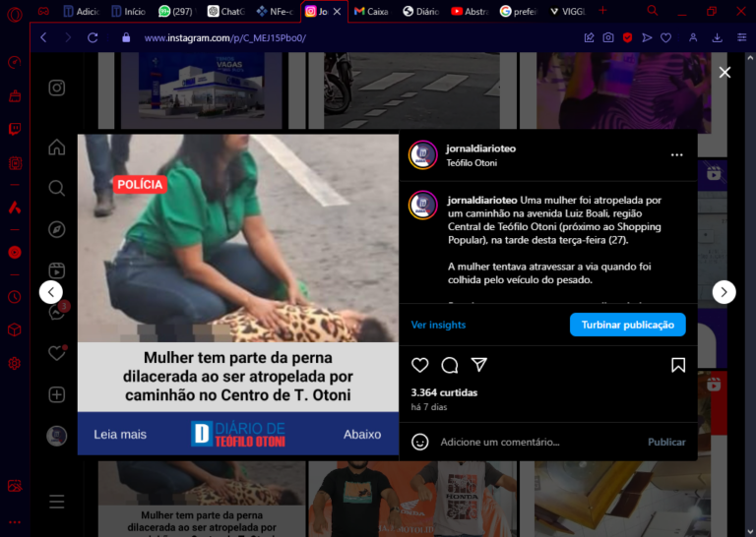
Task: Open jornaldiarioteo username in post header
Action: 480,149
